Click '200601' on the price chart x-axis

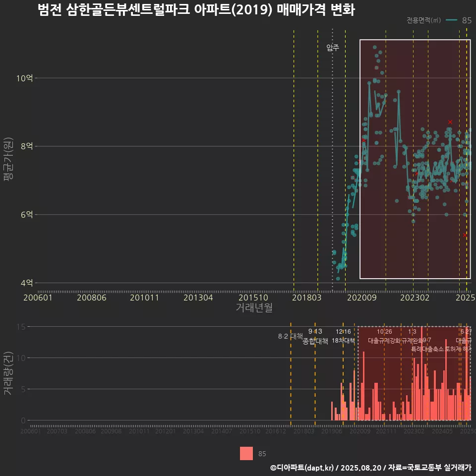(38, 297)
